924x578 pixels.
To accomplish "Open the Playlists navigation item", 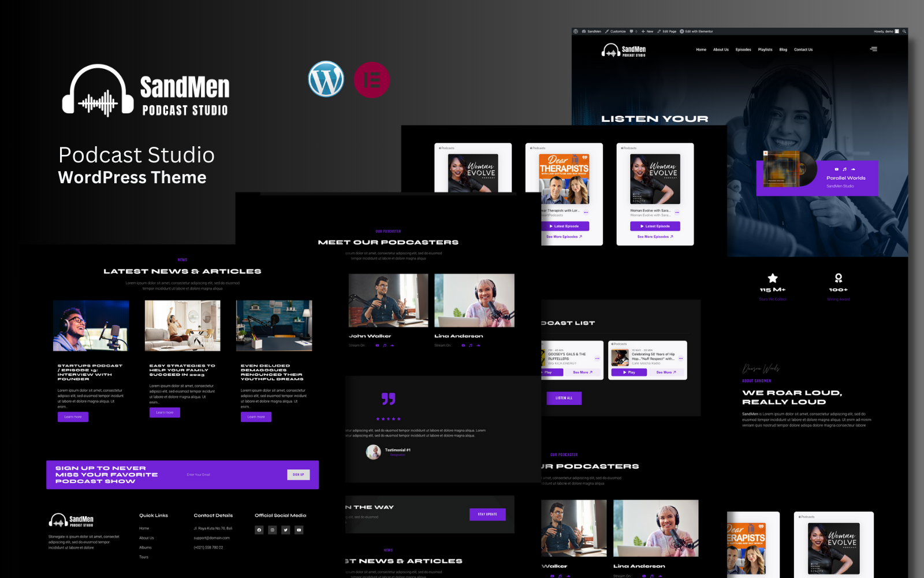I will click(765, 50).
